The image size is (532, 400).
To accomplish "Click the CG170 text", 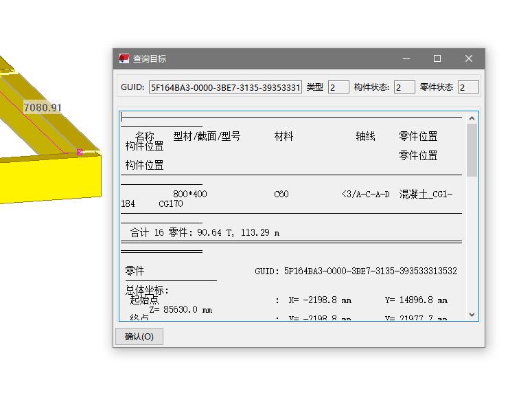I will (171, 203).
